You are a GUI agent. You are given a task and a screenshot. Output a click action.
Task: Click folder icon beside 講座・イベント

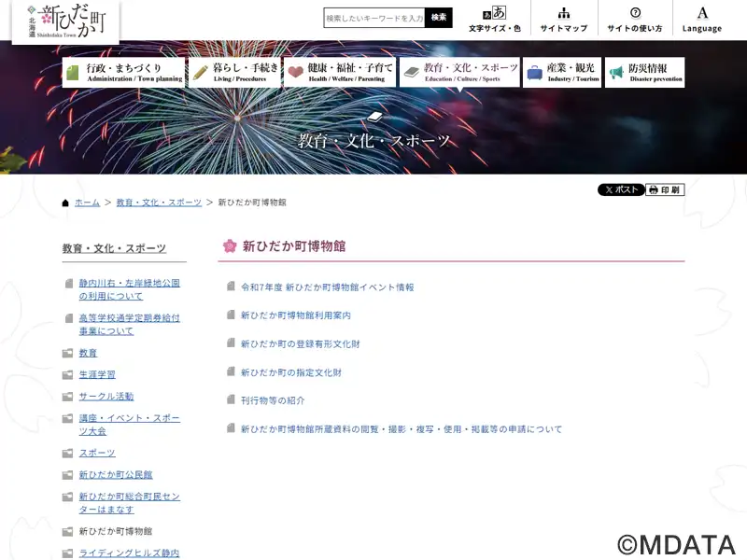pos(67,418)
